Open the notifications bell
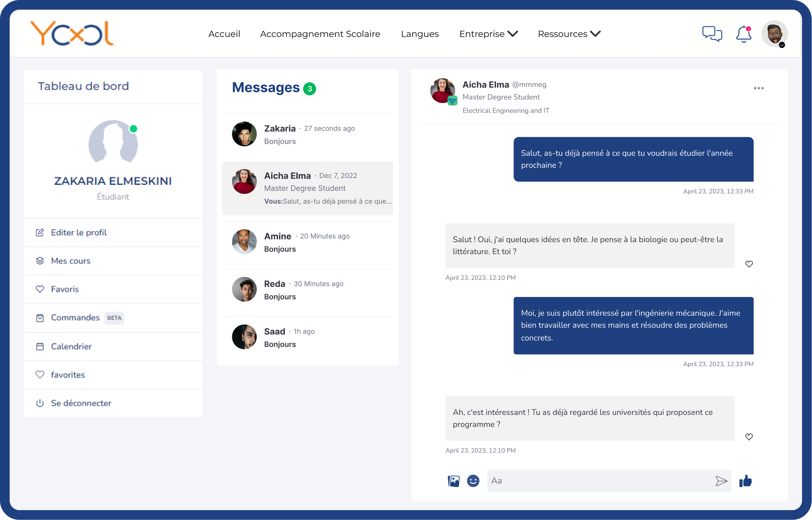The image size is (812, 520). [743, 34]
